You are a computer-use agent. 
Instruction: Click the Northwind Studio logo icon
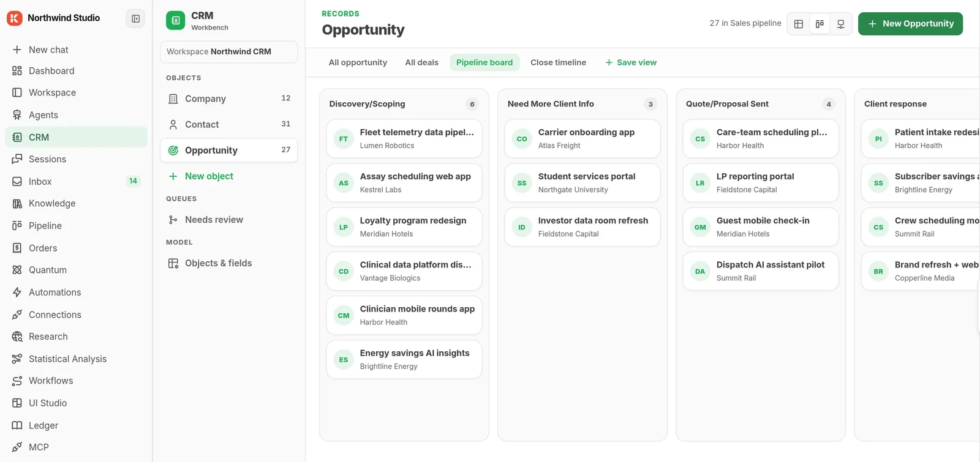pyautogui.click(x=15, y=18)
